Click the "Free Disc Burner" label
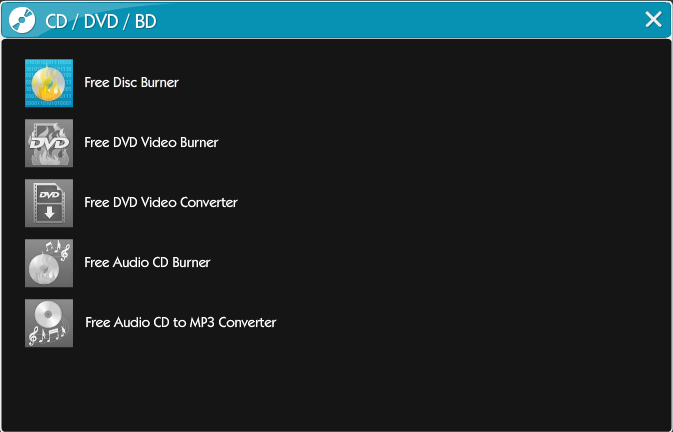673x432 pixels. point(131,82)
